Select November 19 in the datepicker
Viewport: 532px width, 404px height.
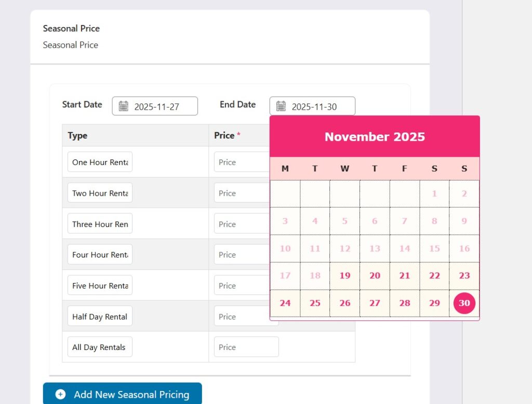[344, 276]
